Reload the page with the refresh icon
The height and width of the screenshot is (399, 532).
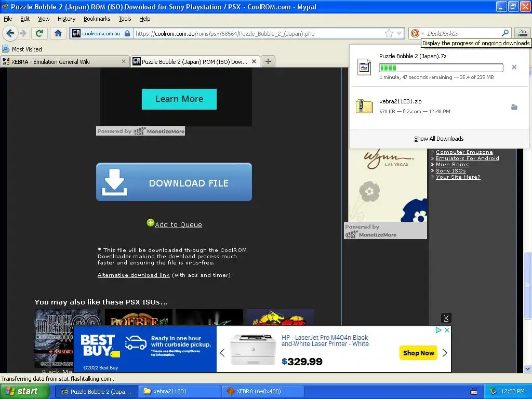pyautogui.click(x=39, y=33)
